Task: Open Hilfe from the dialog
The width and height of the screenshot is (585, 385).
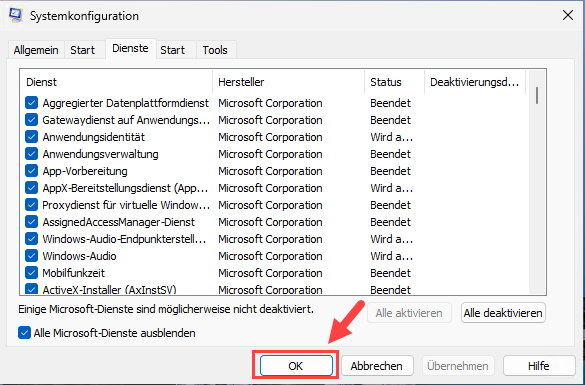Action: coord(539,366)
